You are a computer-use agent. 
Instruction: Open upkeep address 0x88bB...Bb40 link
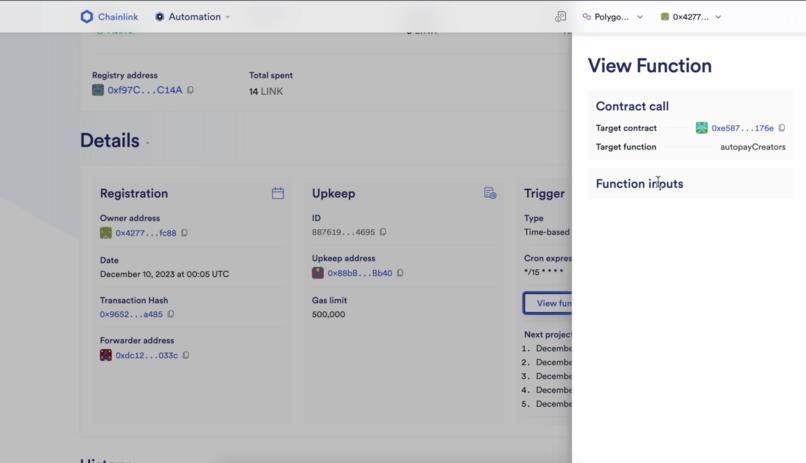[360, 273]
